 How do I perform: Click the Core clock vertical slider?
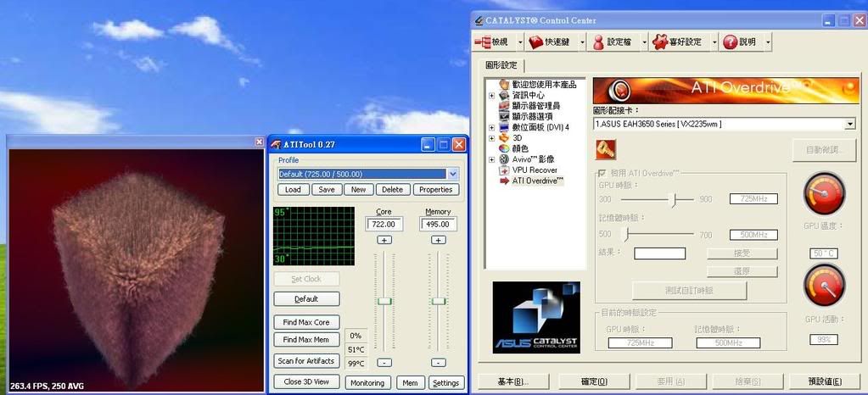[x=384, y=301]
